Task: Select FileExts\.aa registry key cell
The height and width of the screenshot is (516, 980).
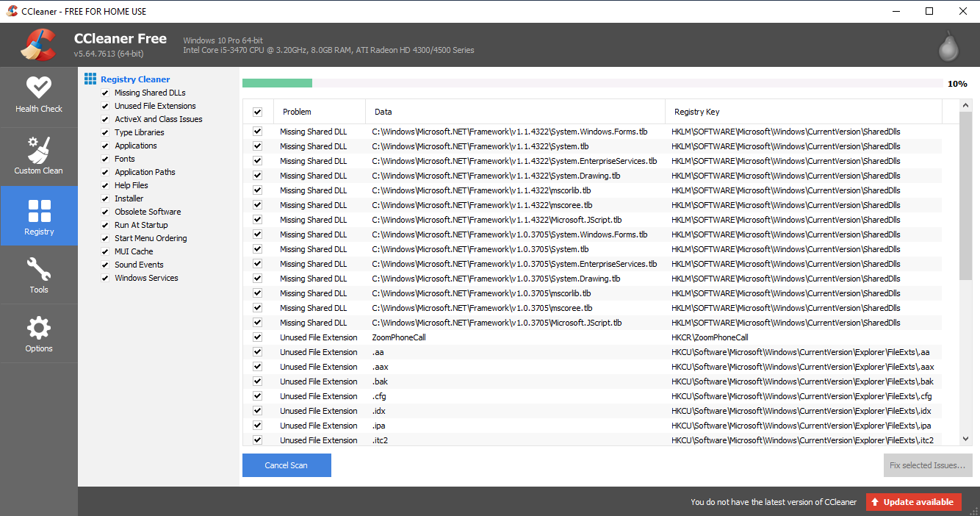Action: click(801, 352)
